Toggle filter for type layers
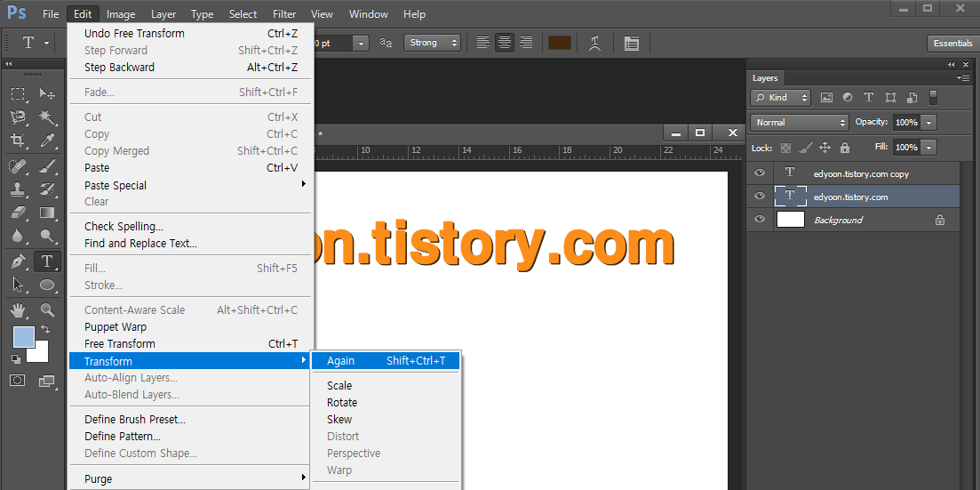Viewport: 980px width, 490px height. tap(869, 98)
